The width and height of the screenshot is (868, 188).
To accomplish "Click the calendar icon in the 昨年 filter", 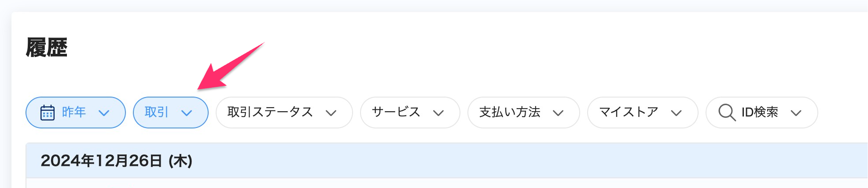I will point(48,113).
